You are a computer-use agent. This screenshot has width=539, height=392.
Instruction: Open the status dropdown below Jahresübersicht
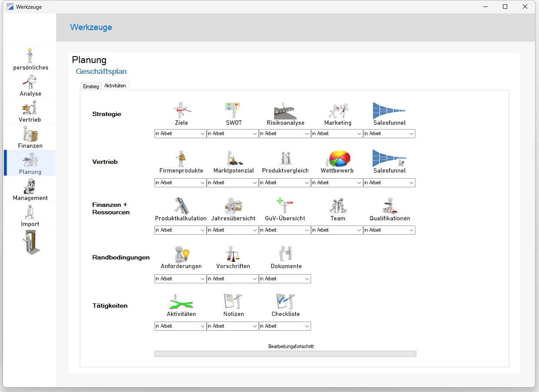click(x=233, y=230)
